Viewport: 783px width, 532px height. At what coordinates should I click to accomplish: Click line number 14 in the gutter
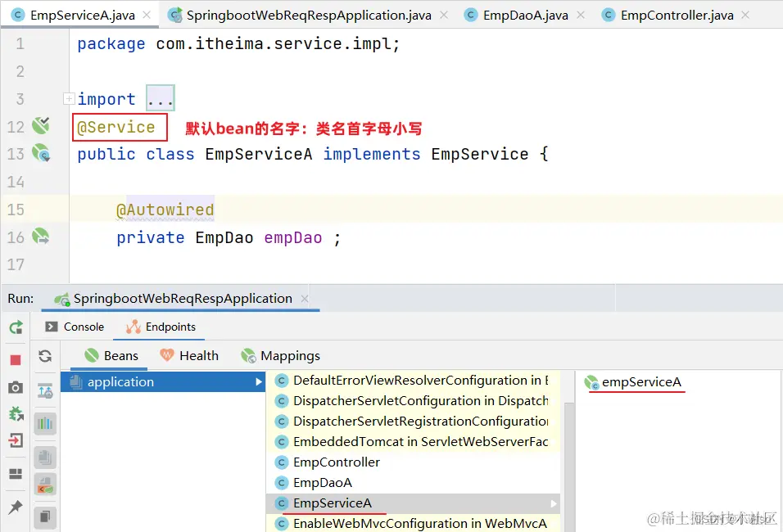pos(16,182)
